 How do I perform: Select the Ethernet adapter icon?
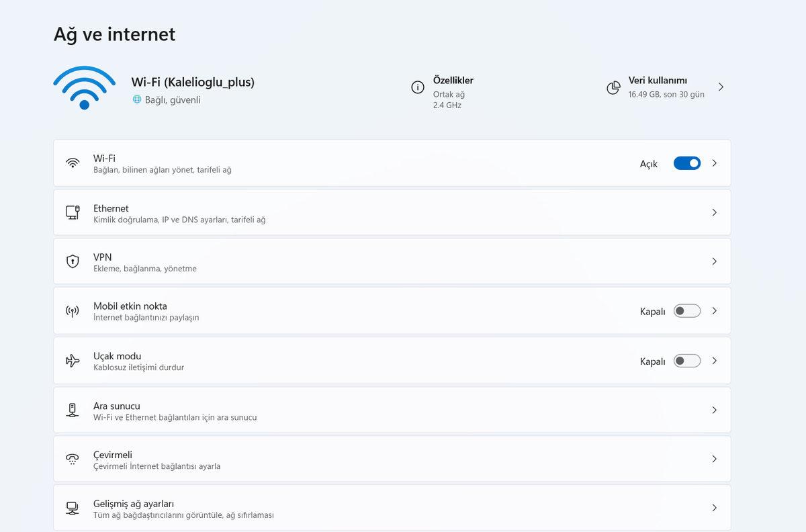pyautogui.click(x=73, y=212)
